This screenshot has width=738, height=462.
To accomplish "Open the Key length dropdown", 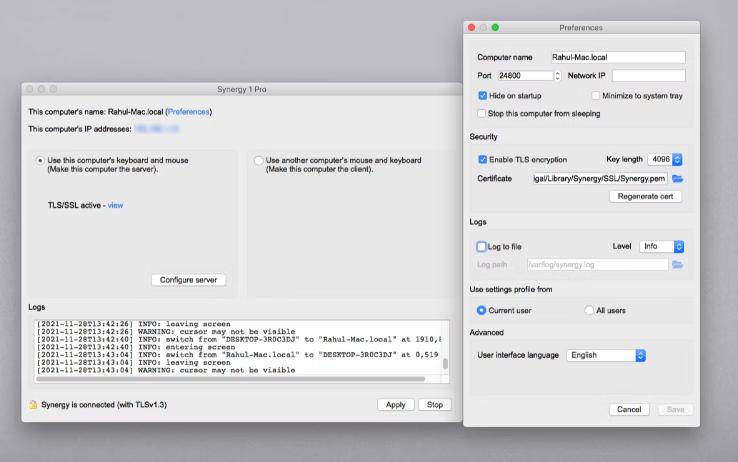I will (665, 159).
